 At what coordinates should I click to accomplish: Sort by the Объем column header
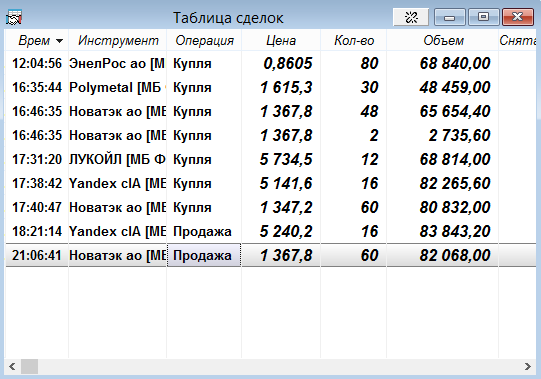pos(443,40)
